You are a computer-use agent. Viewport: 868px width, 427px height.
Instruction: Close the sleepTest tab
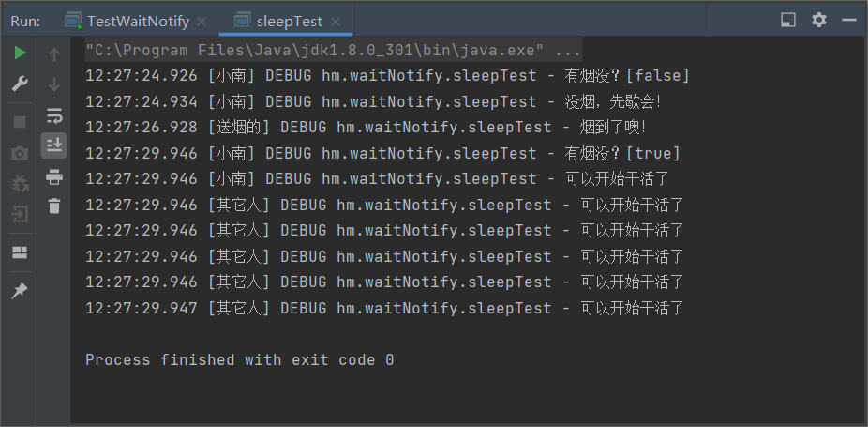coord(336,21)
